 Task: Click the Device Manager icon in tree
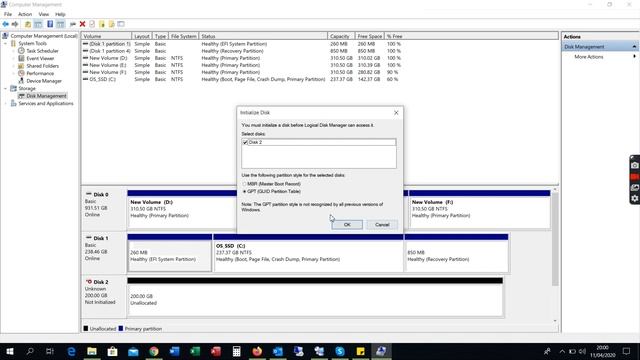click(21, 81)
